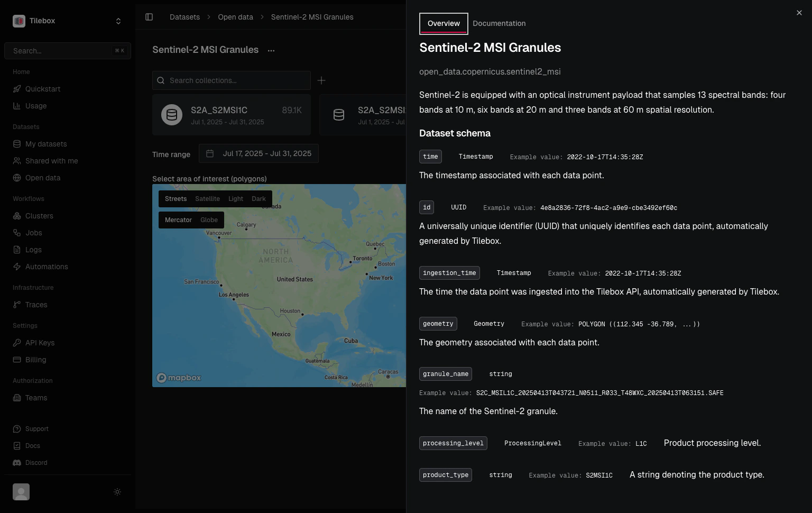Click the plus icon beside collection search
Screen dimensions: 812x513
(x=321, y=80)
